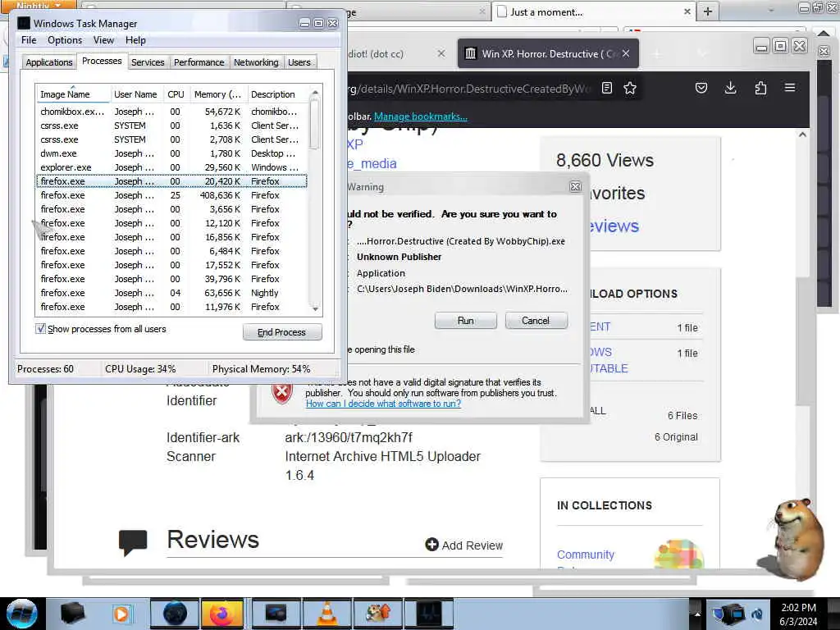Select the dwm.exe process row
This screenshot has height=630, width=840.
[171, 153]
